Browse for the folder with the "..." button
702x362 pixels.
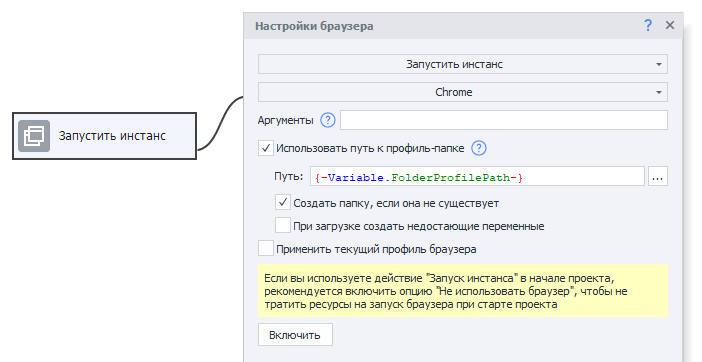tap(657, 176)
